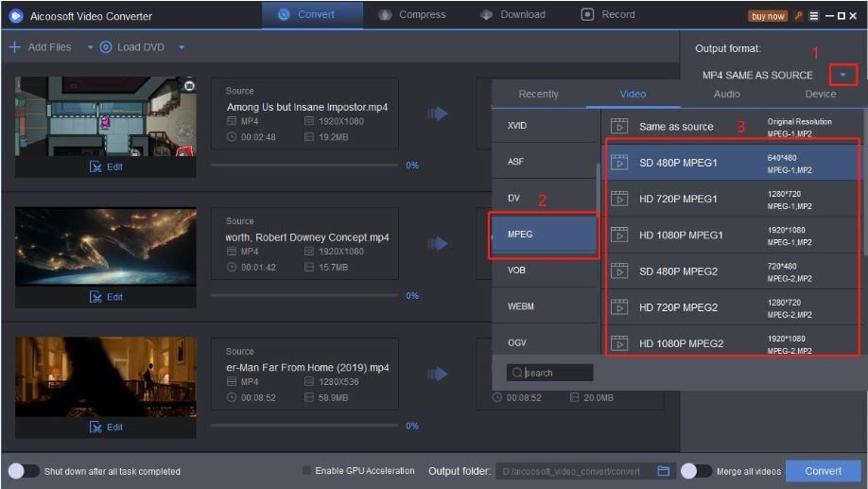
Task: Click the Edit icon under Far From Home thumbnail
Action: pos(95,427)
